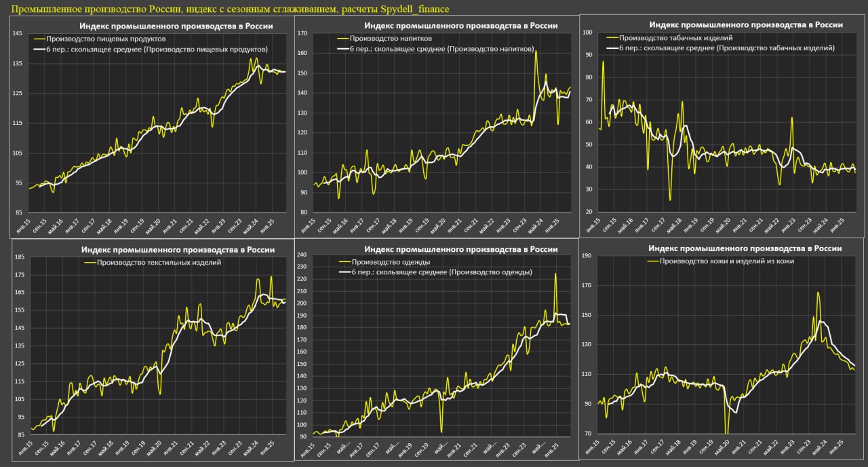Click the 190 y-axis label on the leather chart
The image size is (868, 467).
pos(587,256)
